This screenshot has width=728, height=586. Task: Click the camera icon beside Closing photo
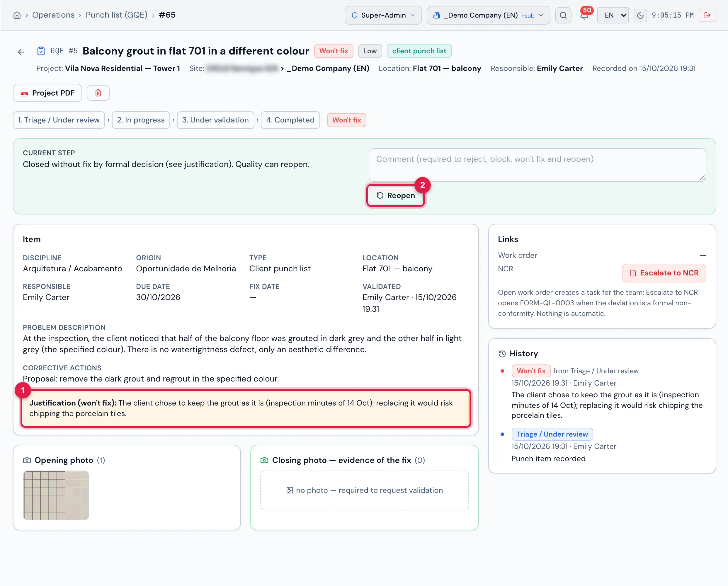tap(264, 460)
